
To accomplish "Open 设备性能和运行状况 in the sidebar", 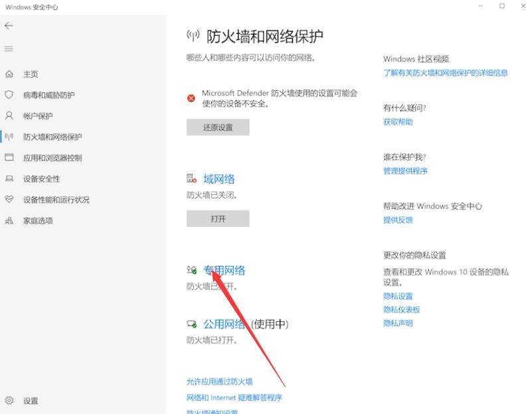I will point(56,200).
